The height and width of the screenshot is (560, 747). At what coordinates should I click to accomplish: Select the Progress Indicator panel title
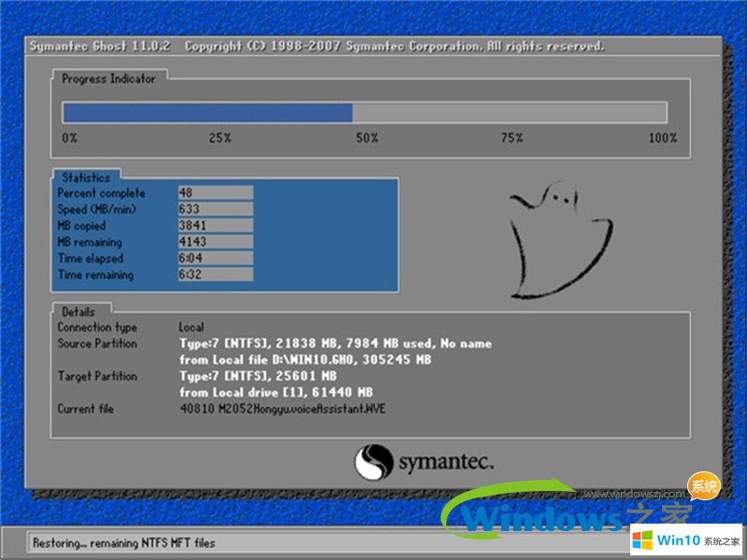[x=108, y=78]
